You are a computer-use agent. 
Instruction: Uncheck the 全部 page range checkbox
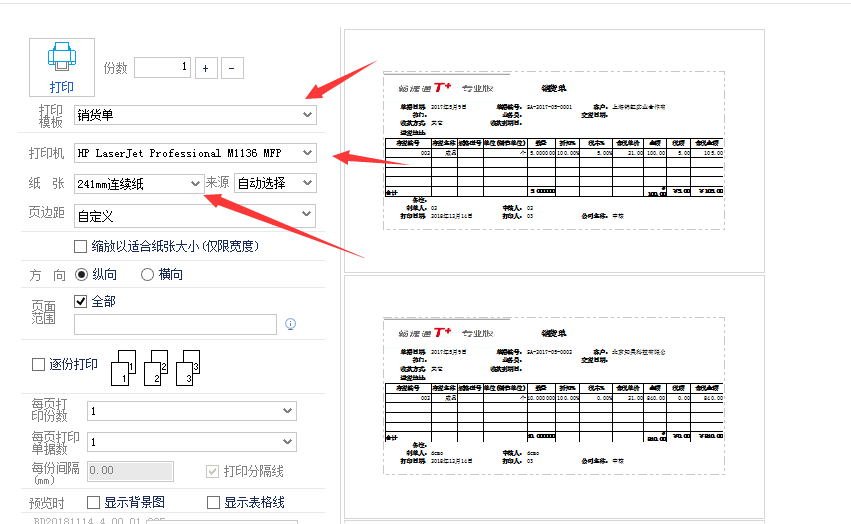click(x=81, y=301)
